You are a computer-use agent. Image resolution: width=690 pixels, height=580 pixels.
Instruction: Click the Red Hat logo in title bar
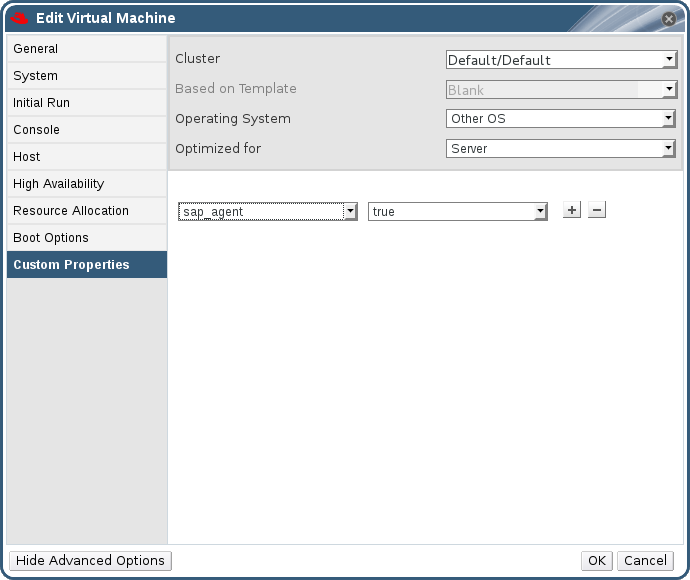(x=18, y=18)
